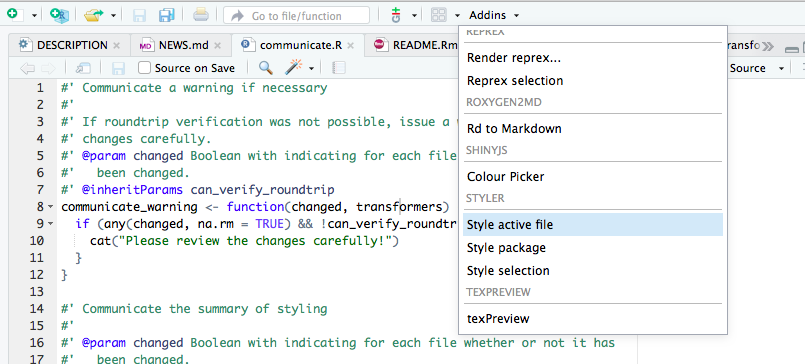Select Style active file menu entry

593,225
